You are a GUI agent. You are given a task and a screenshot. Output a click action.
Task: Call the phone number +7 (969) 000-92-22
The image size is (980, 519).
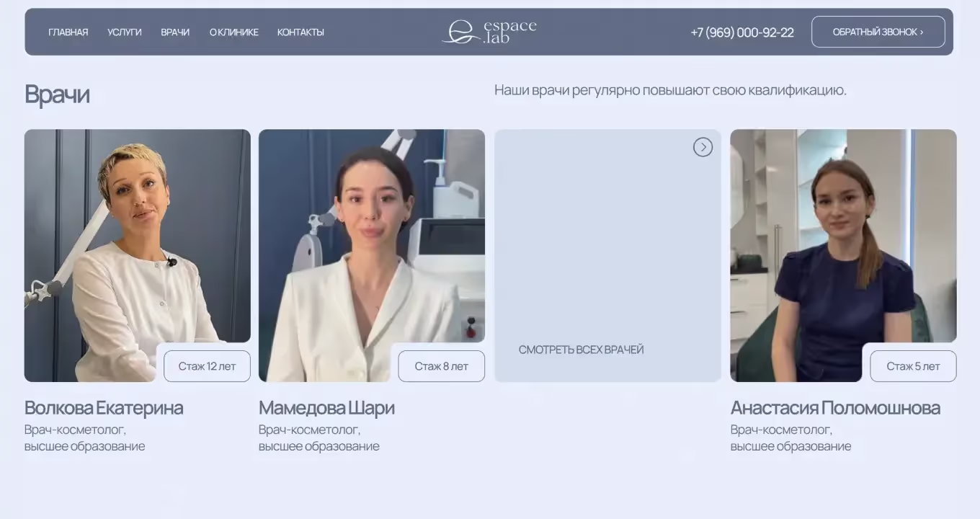click(x=742, y=32)
